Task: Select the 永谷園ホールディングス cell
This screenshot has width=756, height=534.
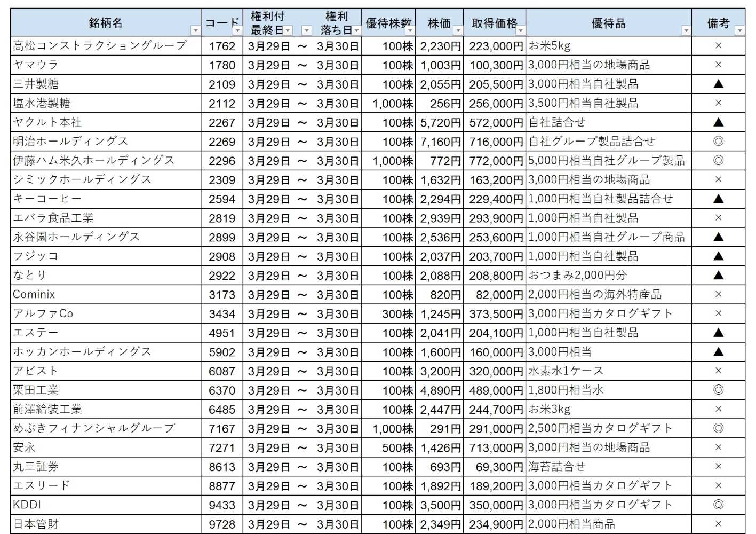Action: [x=106, y=237]
